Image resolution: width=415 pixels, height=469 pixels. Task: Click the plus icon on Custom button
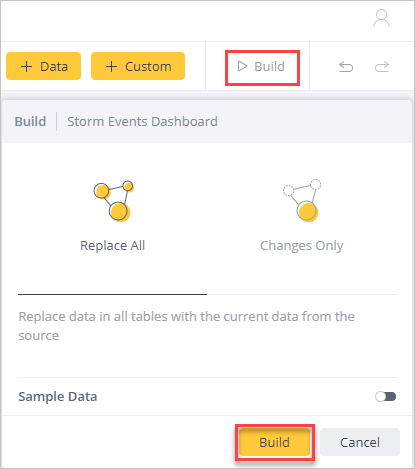point(111,67)
